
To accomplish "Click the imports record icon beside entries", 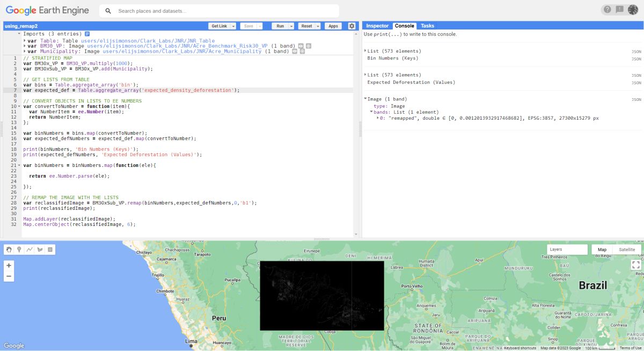I will 87,34.
